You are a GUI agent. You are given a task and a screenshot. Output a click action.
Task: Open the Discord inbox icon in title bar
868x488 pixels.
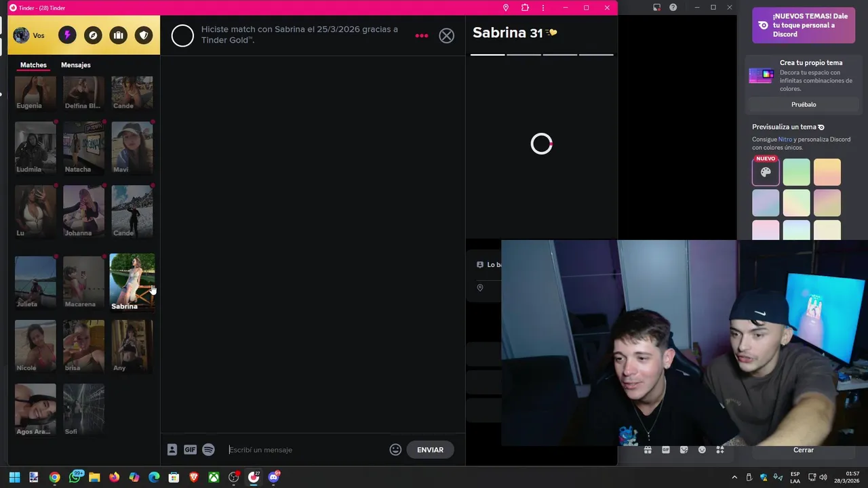(x=656, y=7)
